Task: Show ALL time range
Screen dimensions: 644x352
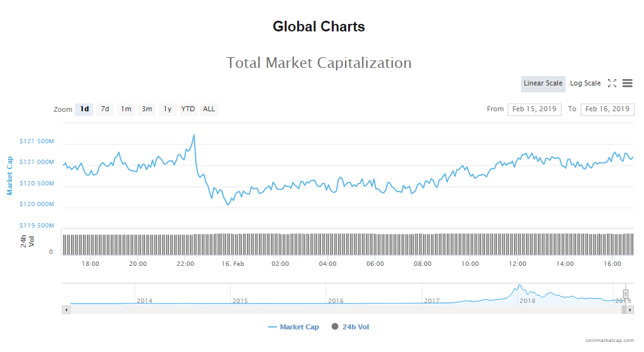Action: click(209, 109)
